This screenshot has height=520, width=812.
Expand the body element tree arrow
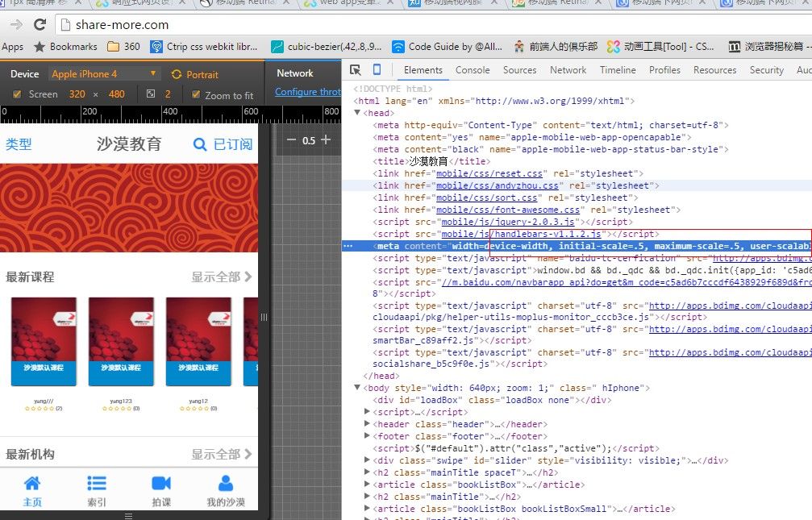[358, 388]
